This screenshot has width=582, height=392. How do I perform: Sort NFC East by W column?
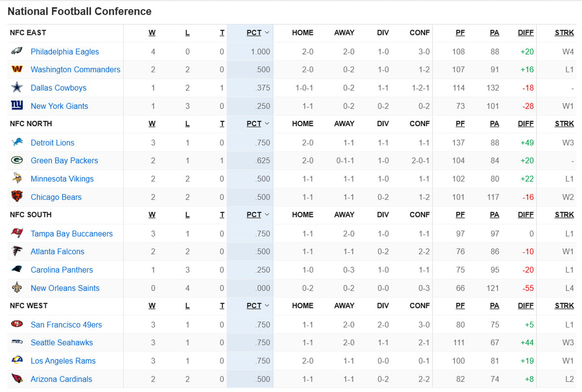pos(152,33)
